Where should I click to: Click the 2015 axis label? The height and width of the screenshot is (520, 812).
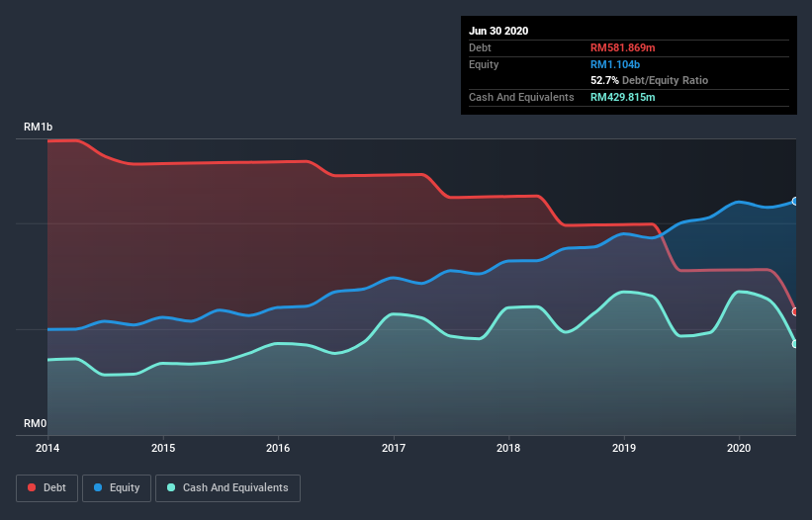click(x=163, y=448)
